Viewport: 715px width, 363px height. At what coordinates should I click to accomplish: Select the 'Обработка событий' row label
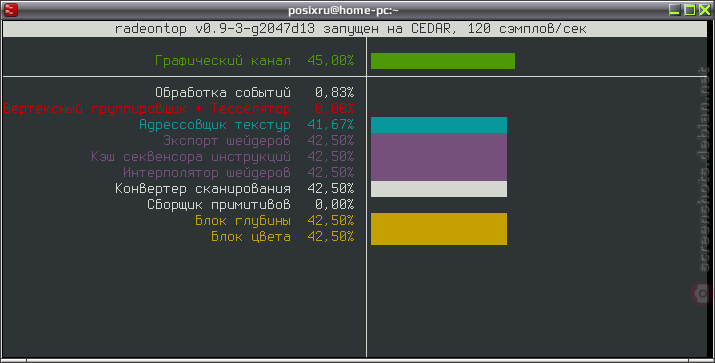point(223,93)
